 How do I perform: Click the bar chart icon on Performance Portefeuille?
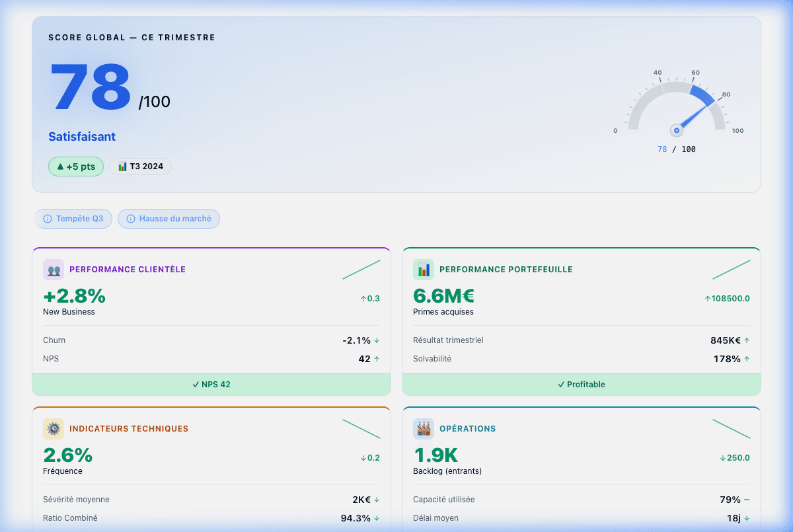point(424,270)
